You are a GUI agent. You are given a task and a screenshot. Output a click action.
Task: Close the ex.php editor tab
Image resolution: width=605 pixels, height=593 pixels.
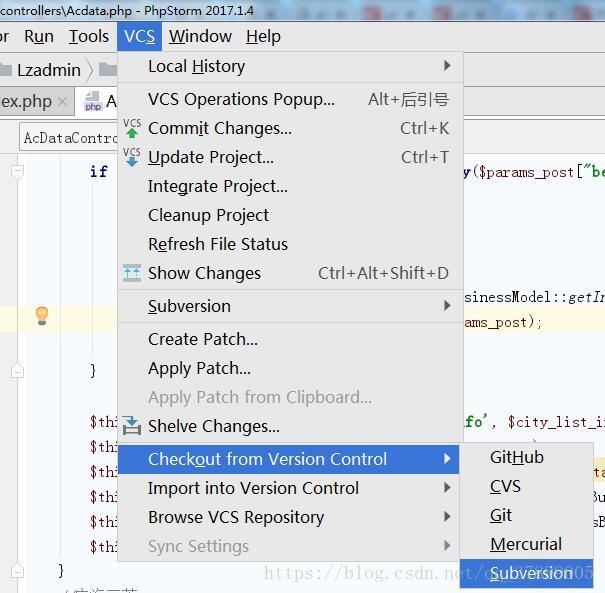[x=63, y=102]
